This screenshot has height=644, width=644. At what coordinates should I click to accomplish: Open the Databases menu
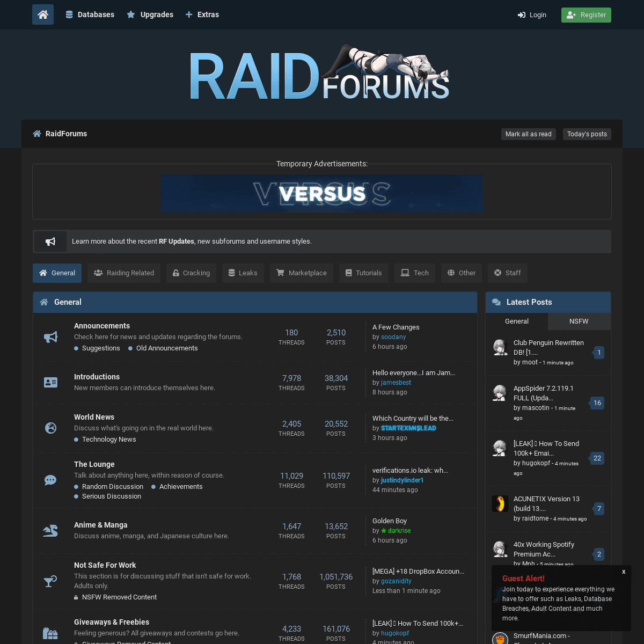90,14
